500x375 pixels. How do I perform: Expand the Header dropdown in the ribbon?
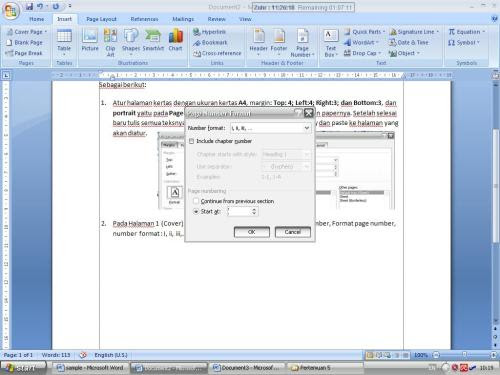[258, 42]
